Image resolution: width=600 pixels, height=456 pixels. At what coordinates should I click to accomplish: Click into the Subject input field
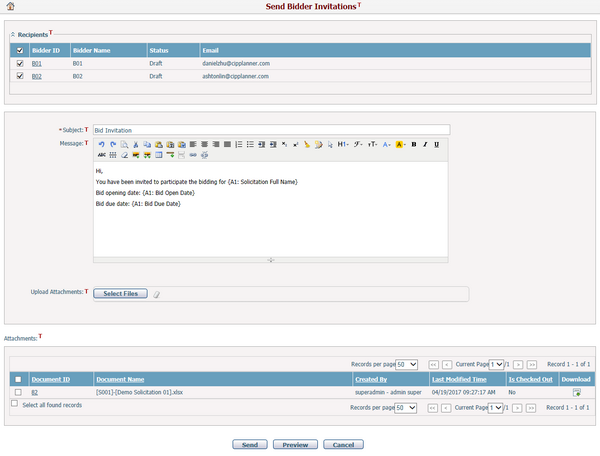click(270, 129)
